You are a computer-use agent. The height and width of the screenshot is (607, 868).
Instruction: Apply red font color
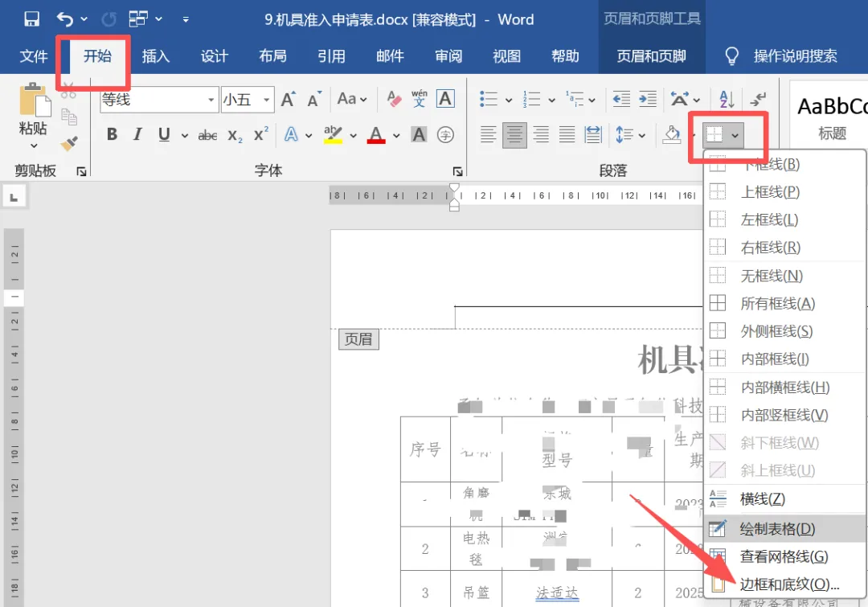point(376,134)
